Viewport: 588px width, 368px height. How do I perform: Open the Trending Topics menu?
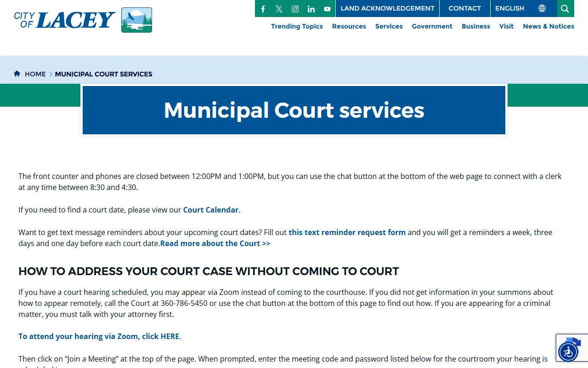[x=297, y=26]
